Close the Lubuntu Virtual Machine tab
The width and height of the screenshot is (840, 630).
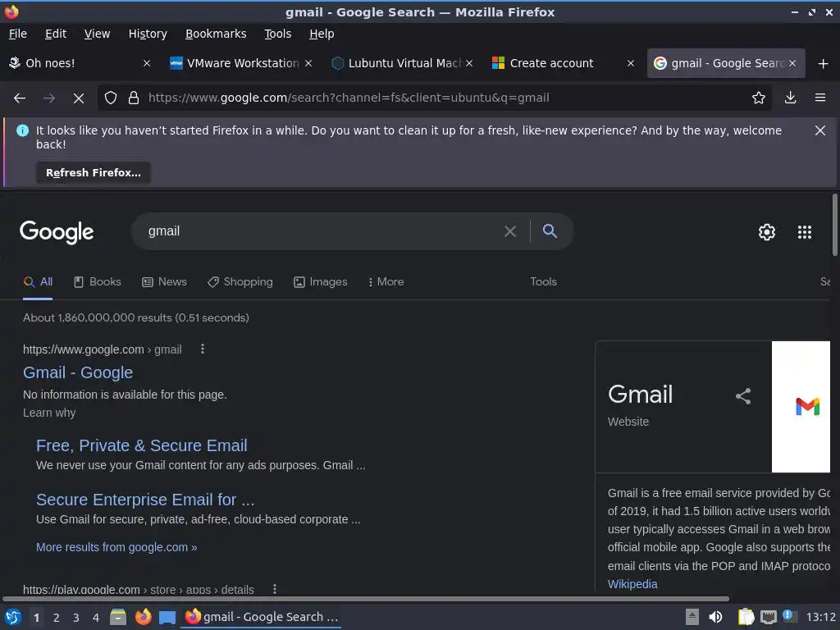click(469, 63)
